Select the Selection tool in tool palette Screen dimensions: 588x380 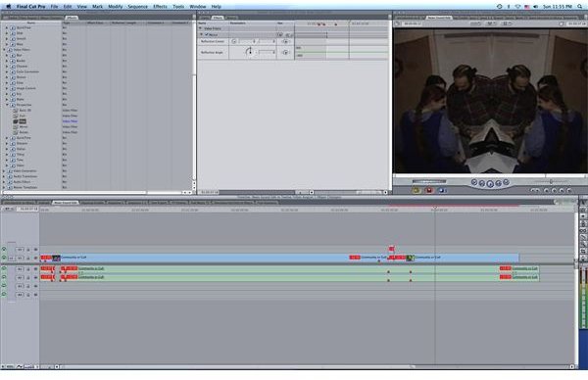[583, 203]
